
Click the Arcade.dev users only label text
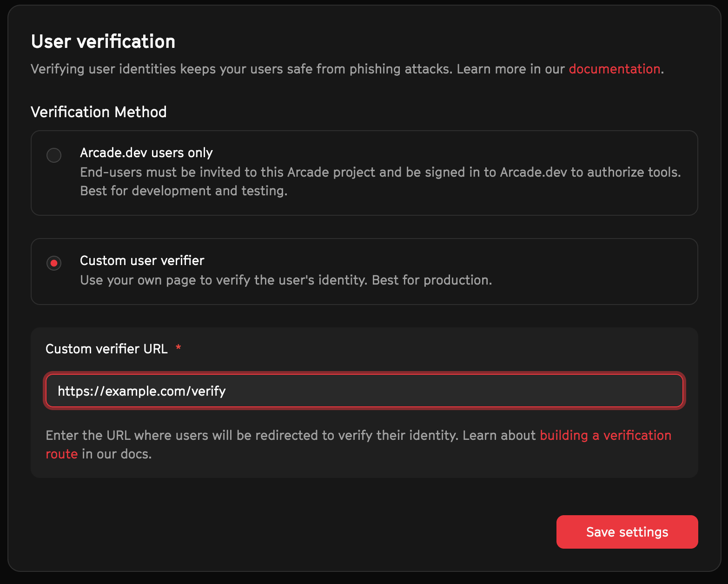(x=146, y=153)
